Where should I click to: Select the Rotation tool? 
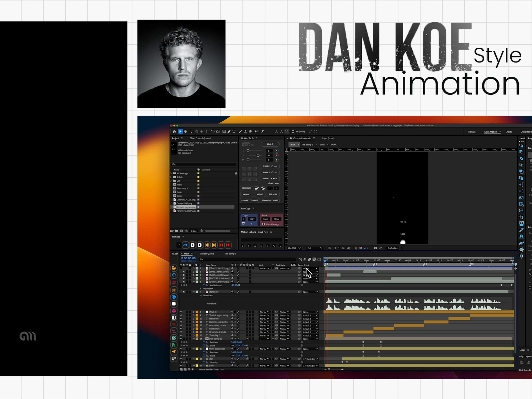point(213,132)
